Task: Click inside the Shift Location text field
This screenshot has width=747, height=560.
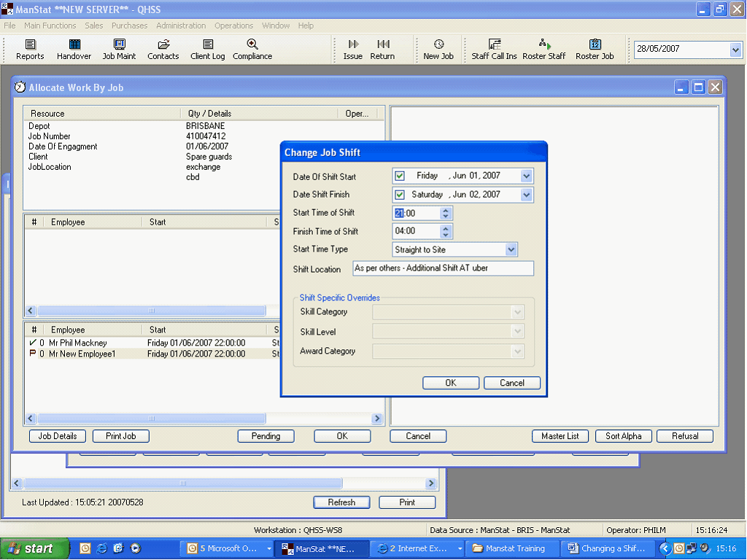Action: tap(443, 268)
